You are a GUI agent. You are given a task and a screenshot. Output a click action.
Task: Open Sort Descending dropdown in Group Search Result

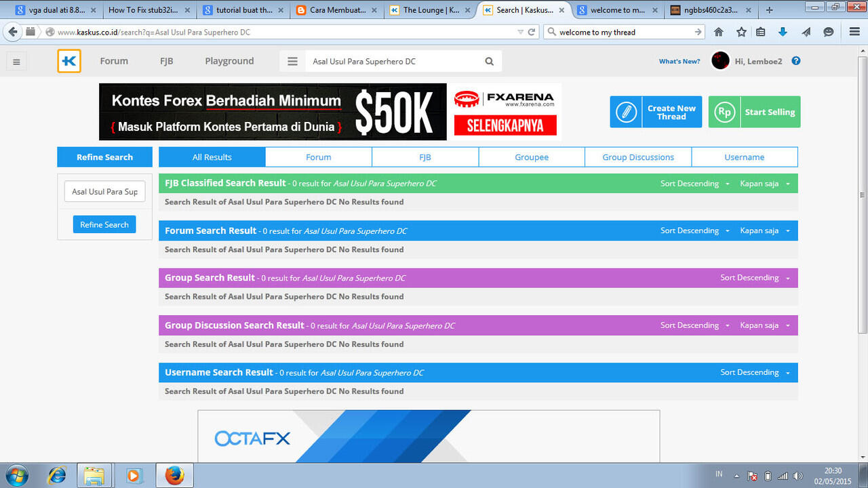[755, 278]
